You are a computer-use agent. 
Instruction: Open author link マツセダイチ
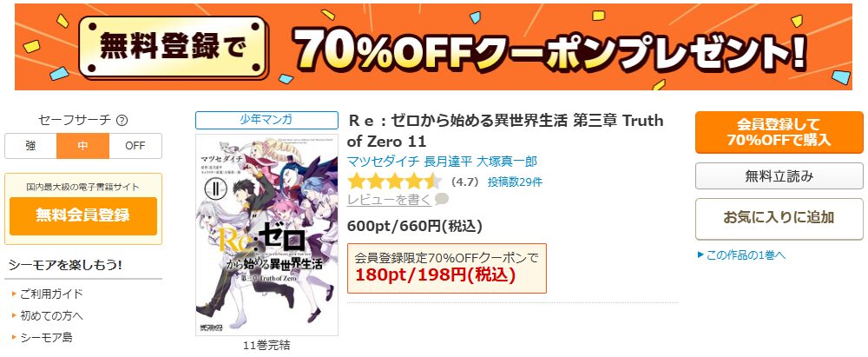tap(383, 162)
